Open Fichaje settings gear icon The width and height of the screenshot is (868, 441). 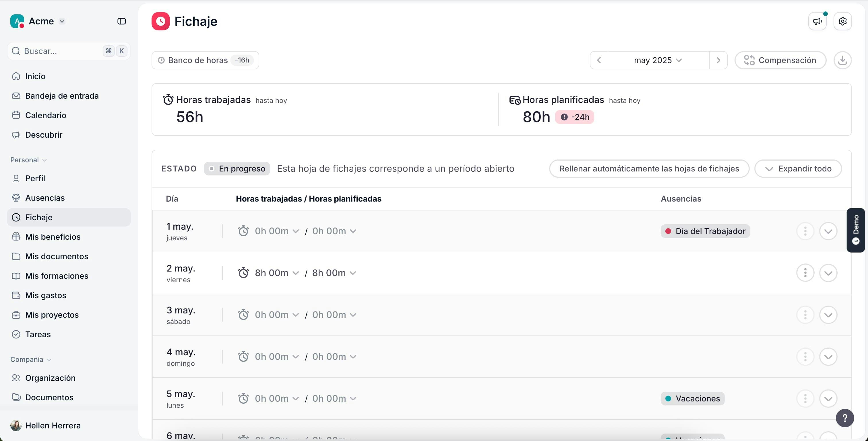tap(842, 21)
